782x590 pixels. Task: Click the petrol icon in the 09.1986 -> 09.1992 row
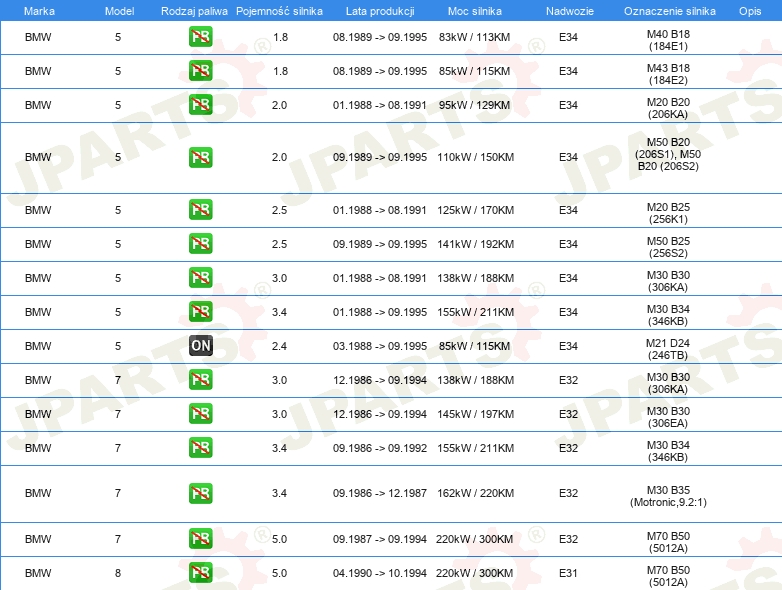pos(200,447)
